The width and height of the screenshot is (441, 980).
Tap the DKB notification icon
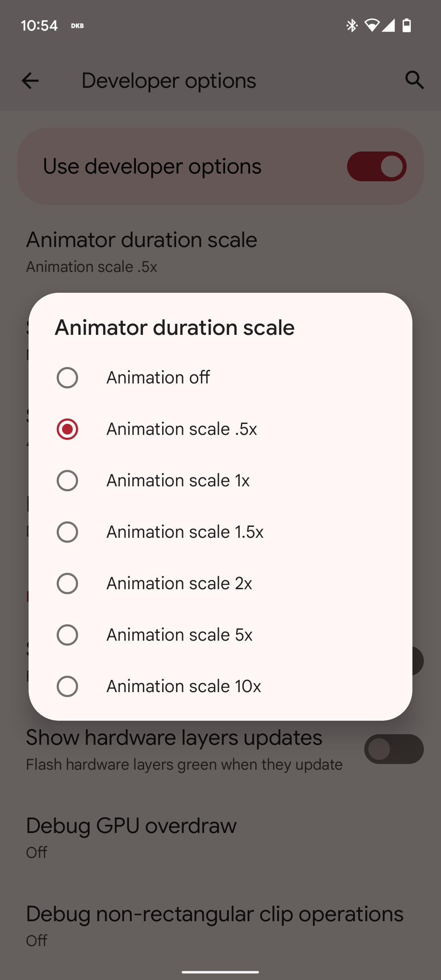(77, 26)
